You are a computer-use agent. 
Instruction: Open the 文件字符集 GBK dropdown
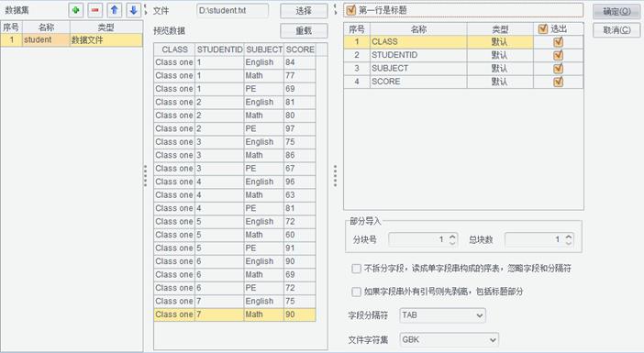pos(449,339)
